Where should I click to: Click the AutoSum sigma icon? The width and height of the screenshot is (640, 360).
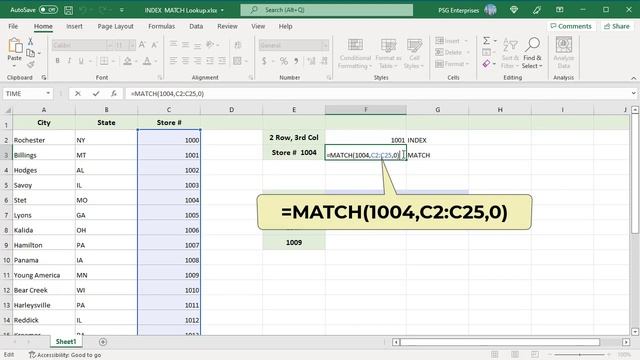(x=487, y=41)
